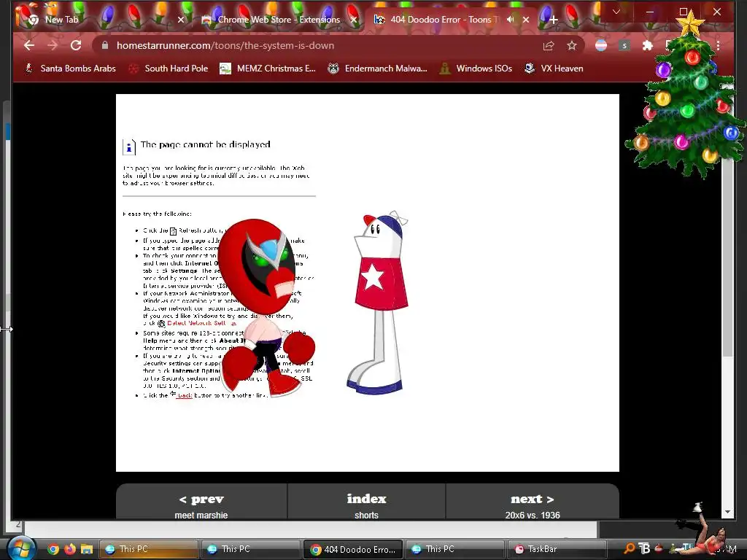The image size is (747, 560).
Task: Launch Chrome from quick launch
Action: click(x=53, y=549)
